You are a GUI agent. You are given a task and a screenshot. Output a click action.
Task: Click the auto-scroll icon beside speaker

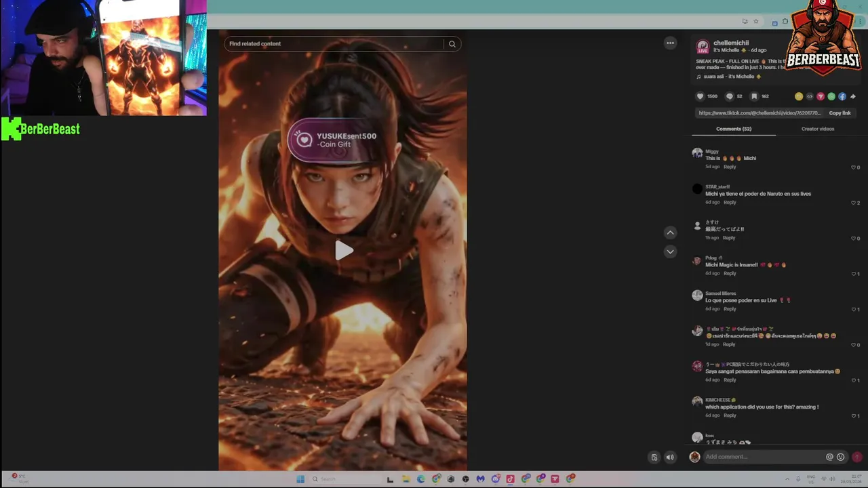click(654, 457)
